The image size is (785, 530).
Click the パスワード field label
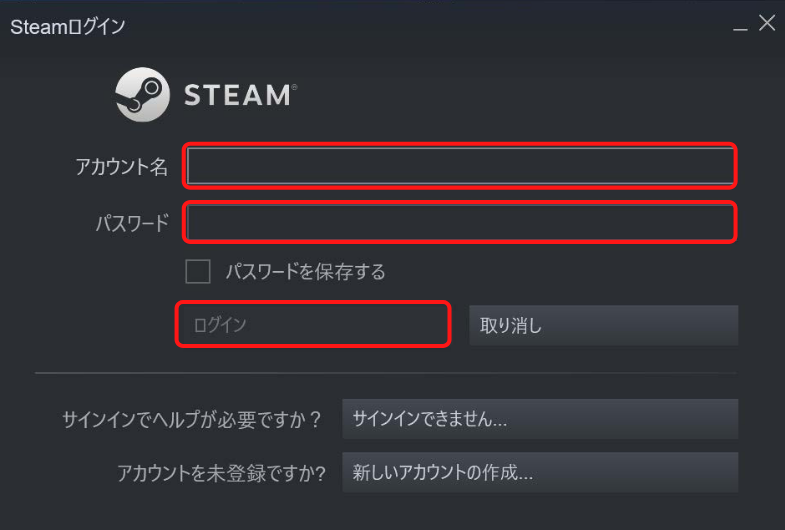coord(132,223)
